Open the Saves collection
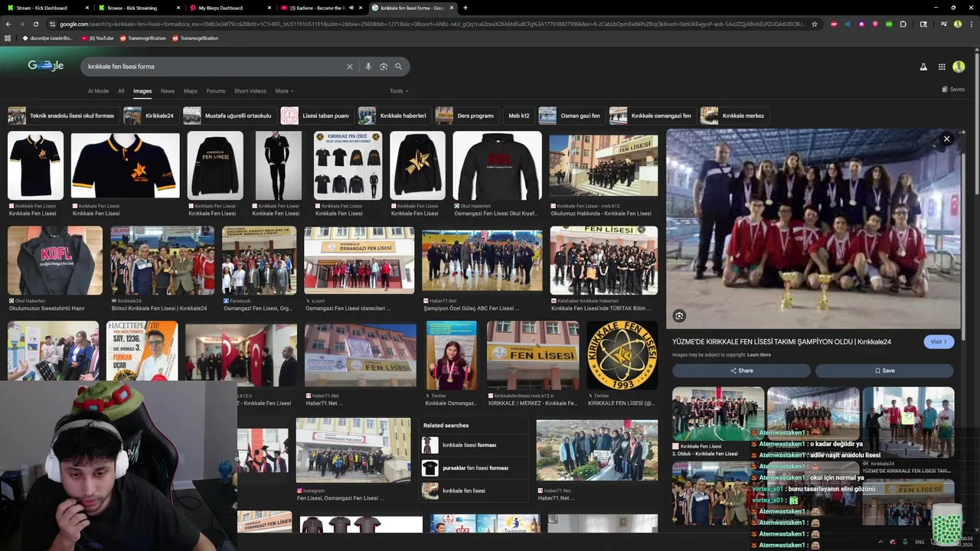The image size is (980, 551). coord(953,90)
